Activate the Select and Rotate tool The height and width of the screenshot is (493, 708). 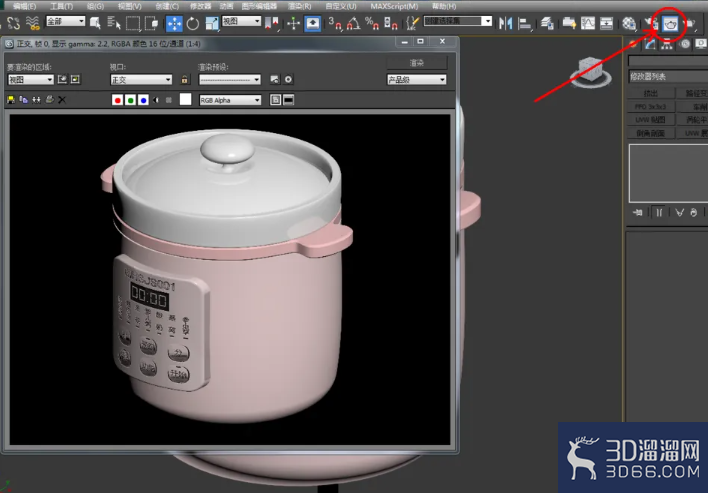point(193,23)
